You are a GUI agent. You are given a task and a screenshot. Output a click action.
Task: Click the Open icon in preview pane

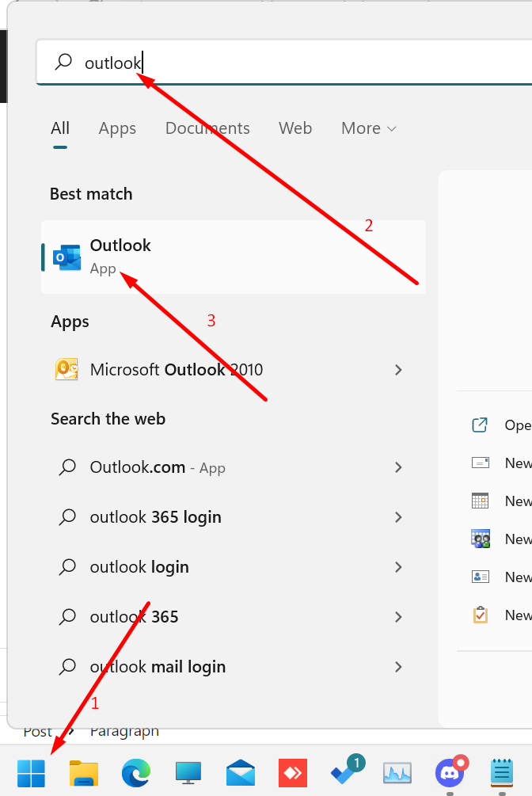pyautogui.click(x=480, y=425)
